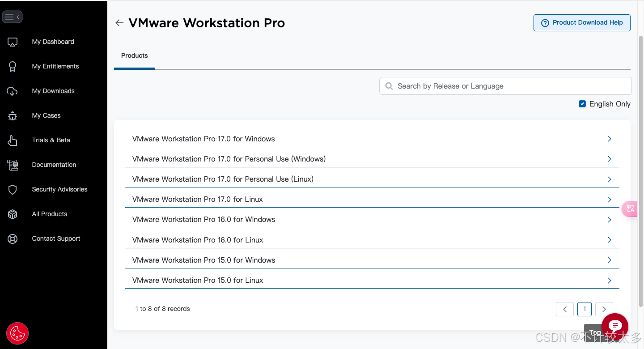
Task: Open the red cookie settings icon
Action: [17, 333]
